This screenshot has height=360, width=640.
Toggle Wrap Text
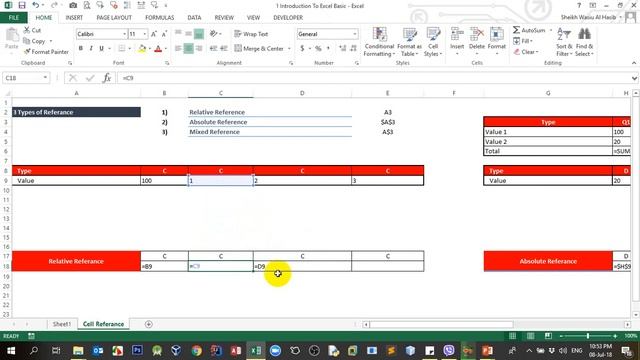(x=251, y=34)
